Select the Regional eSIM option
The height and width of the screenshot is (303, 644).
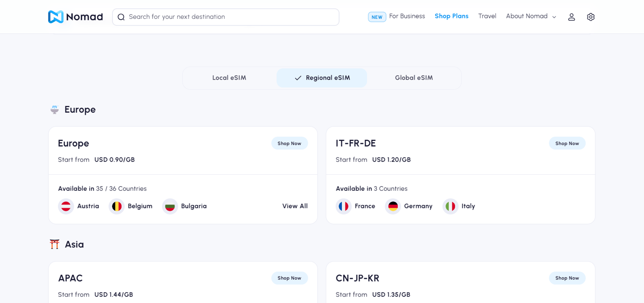click(322, 78)
